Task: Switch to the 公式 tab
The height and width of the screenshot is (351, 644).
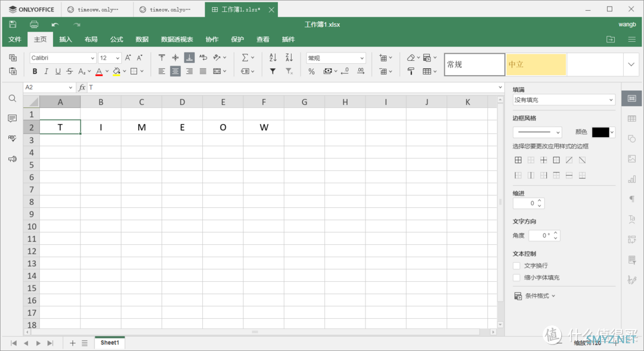Action: [116, 39]
